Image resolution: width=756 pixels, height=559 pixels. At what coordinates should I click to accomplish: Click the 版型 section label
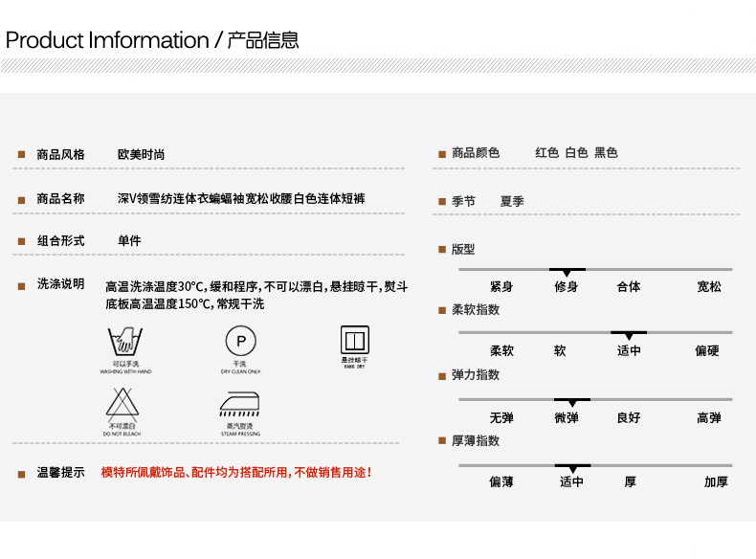coord(463,250)
